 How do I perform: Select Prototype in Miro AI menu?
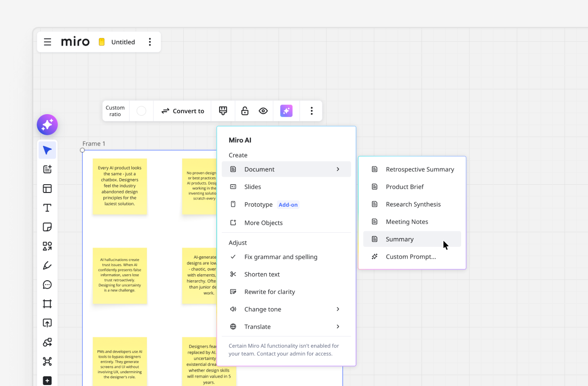point(286,204)
